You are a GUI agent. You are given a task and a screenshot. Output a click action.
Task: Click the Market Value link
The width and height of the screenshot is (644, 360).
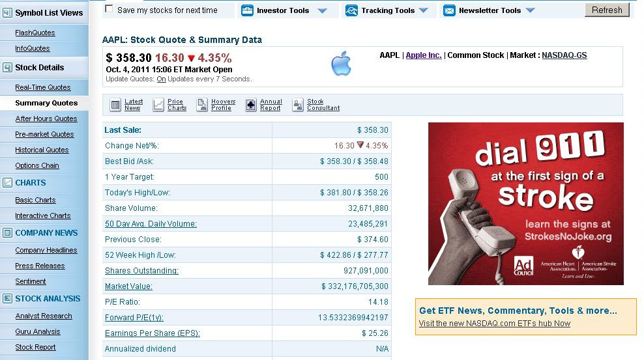(128, 286)
